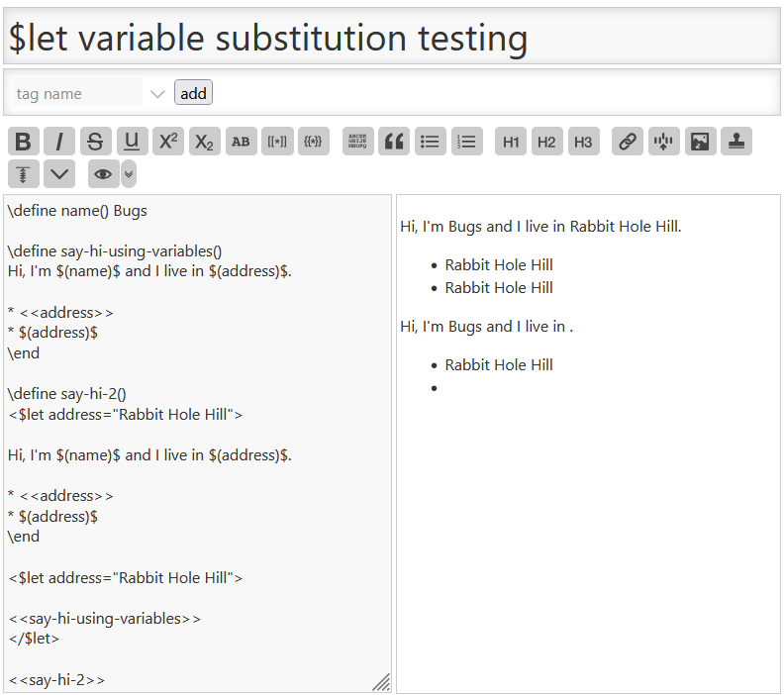Insert a numbered list
The width and height of the screenshot is (784, 695).
point(466,142)
